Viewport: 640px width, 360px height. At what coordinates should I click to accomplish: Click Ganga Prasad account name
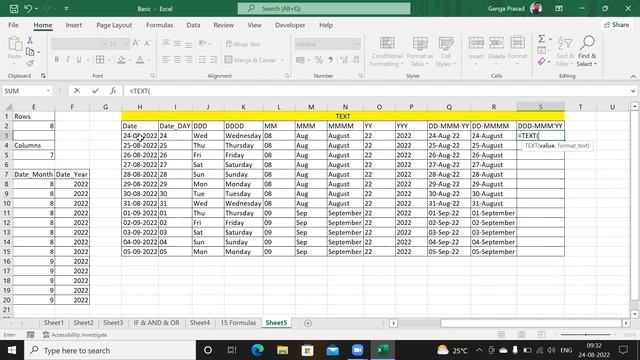[x=506, y=9]
